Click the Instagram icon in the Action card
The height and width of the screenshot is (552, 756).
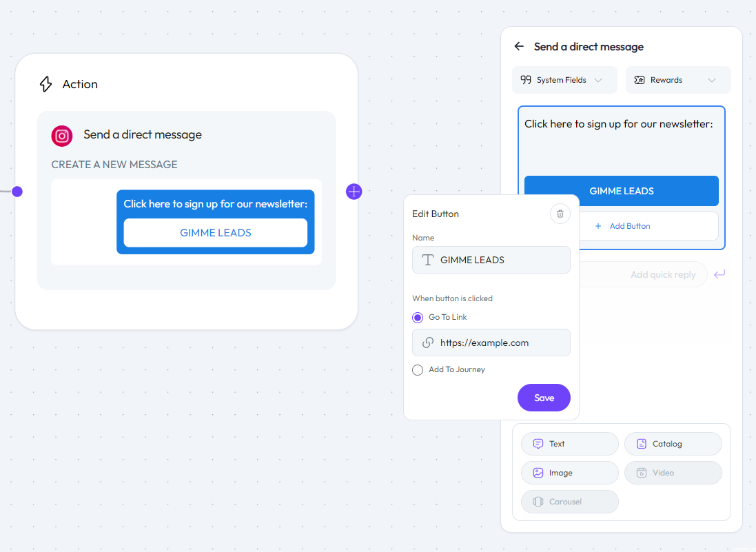62,136
